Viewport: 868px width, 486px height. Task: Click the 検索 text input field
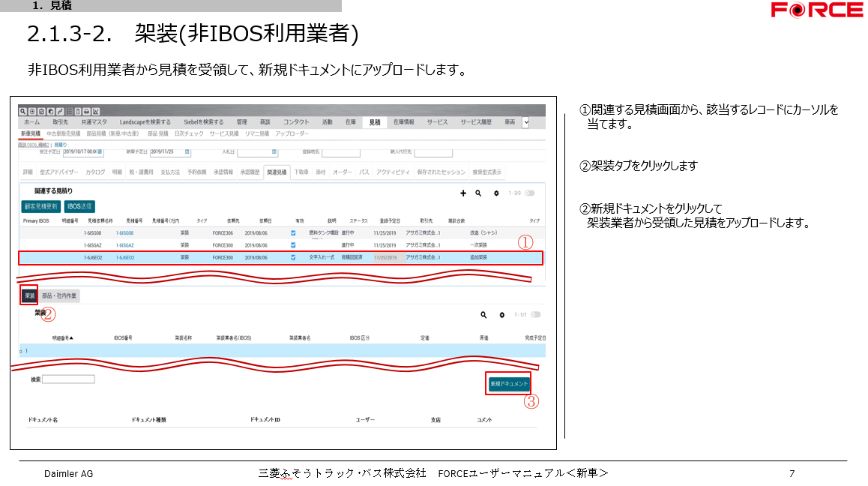click(68, 379)
